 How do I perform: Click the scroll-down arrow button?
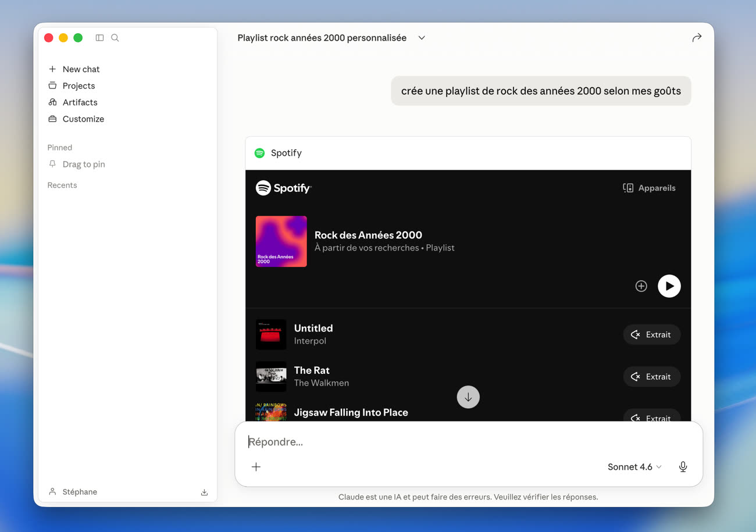(x=468, y=397)
